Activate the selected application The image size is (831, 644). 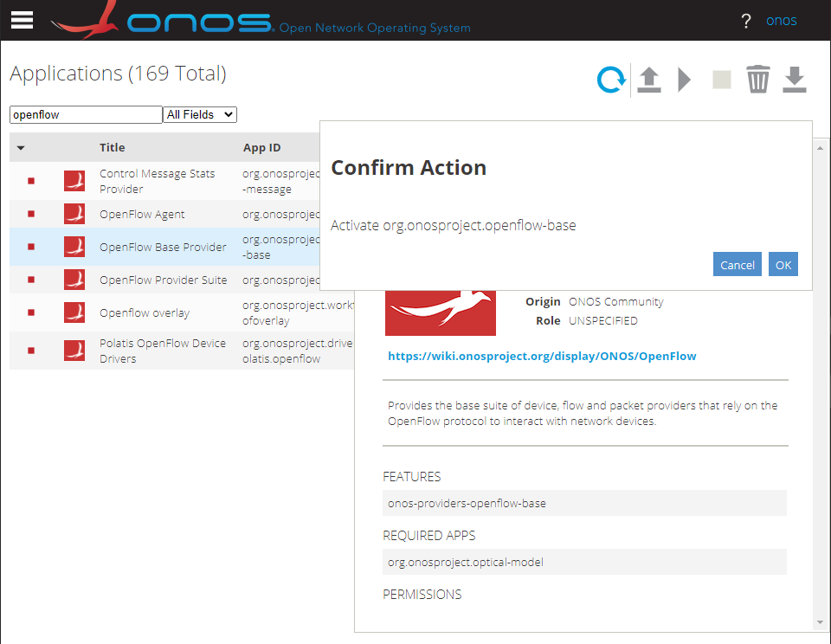pos(684,80)
